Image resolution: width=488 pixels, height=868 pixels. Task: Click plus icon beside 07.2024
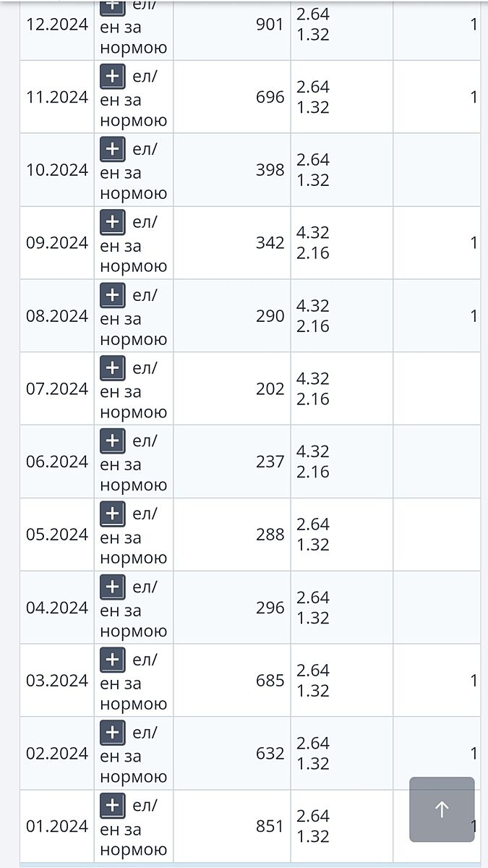coord(112,367)
